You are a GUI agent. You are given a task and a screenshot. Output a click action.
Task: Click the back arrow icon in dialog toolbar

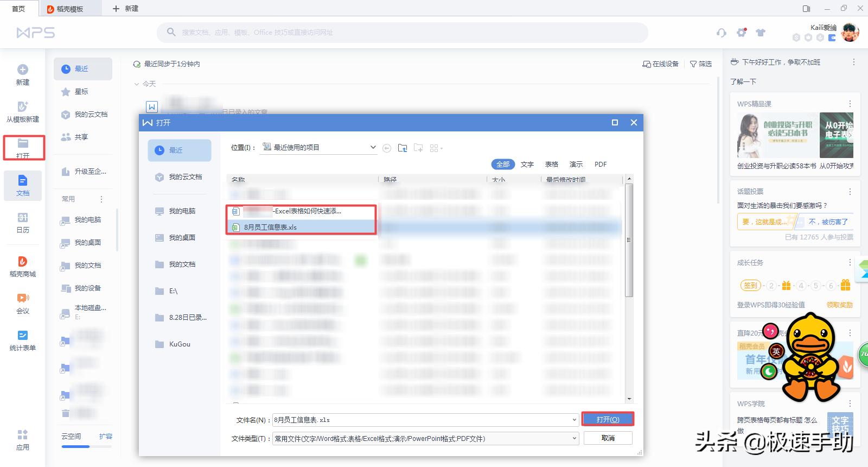[387, 148]
